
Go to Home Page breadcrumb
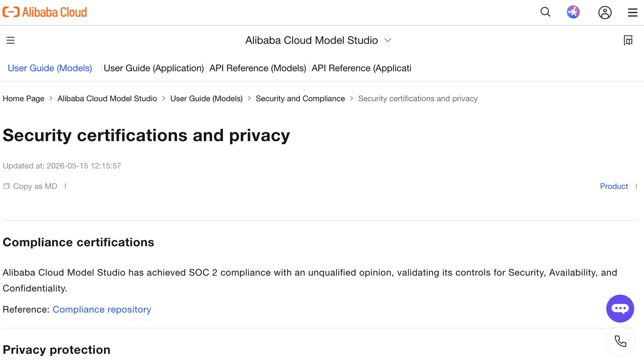(x=24, y=99)
